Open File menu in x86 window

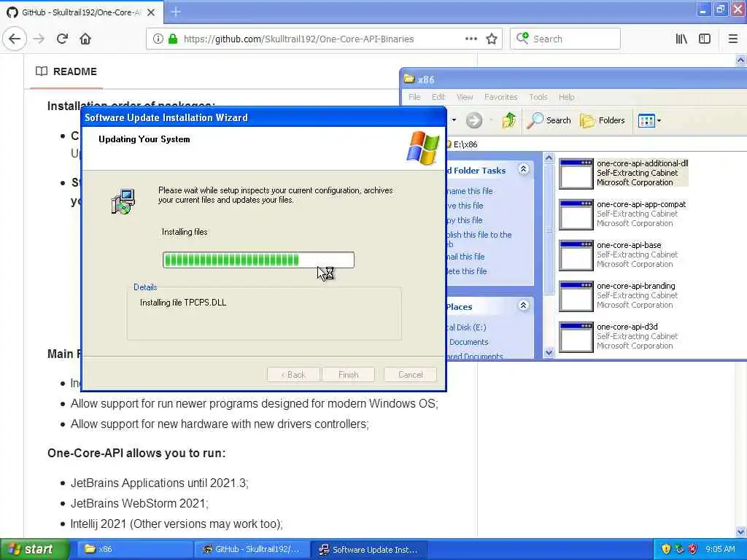414,97
